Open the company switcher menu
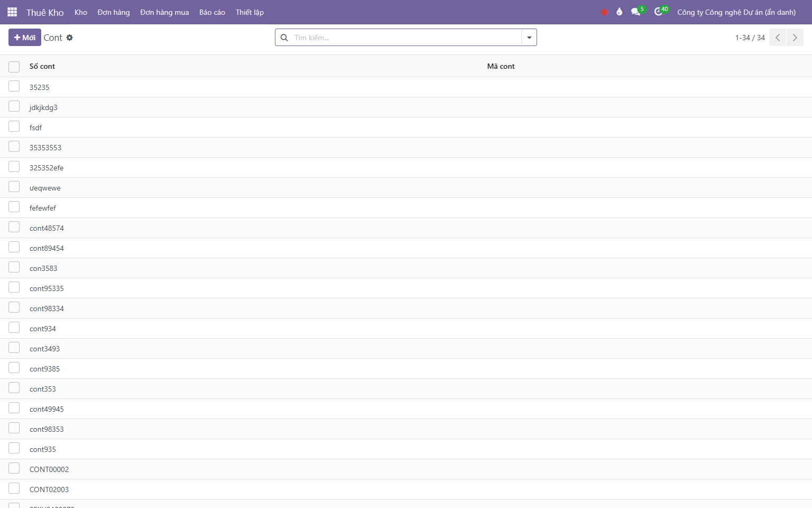This screenshot has height=508, width=812. [736, 12]
